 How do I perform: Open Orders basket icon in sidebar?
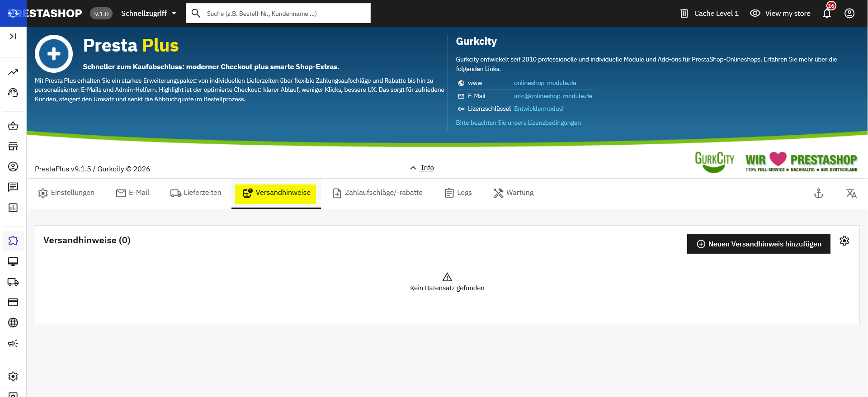tap(13, 126)
